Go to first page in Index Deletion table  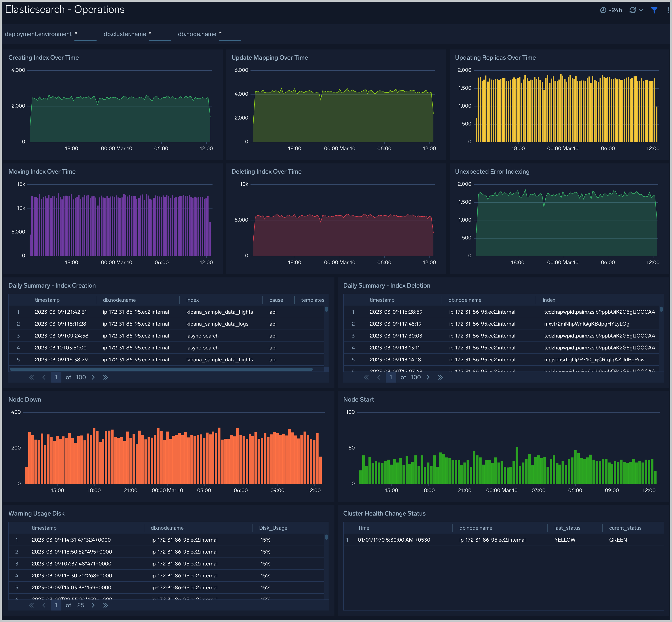click(x=366, y=377)
